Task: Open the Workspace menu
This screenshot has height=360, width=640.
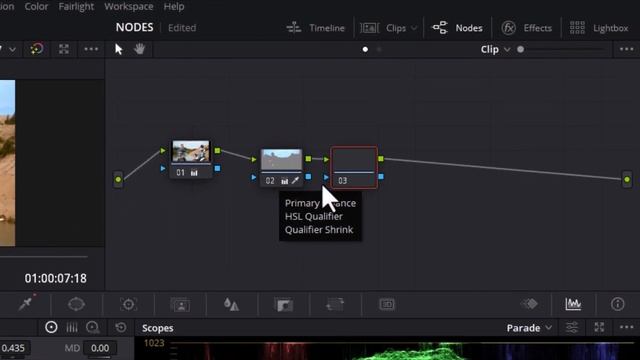Action: pos(129,7)
